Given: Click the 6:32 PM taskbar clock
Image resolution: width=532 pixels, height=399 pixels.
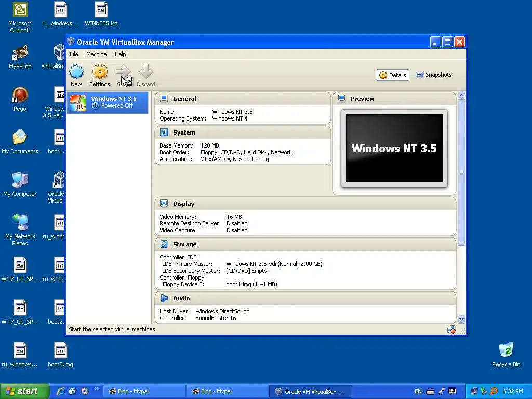Looking at the screenshot, I should (x=512, y=391).
